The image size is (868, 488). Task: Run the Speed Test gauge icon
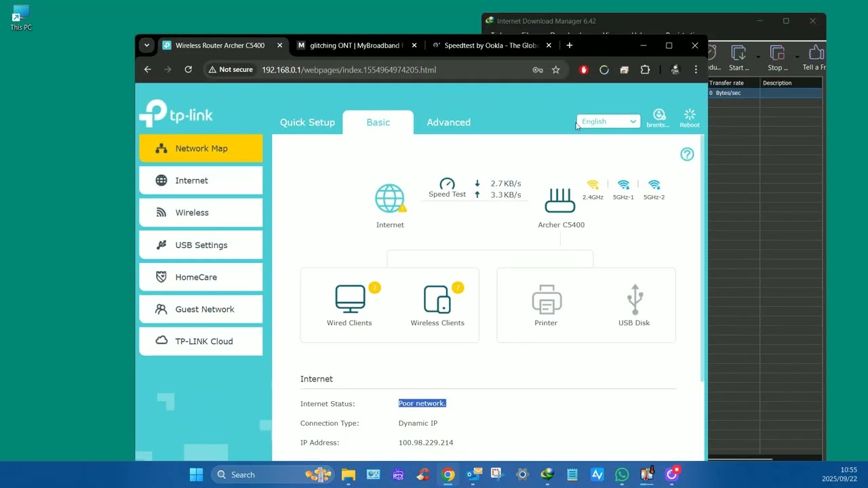click(447, 184)
